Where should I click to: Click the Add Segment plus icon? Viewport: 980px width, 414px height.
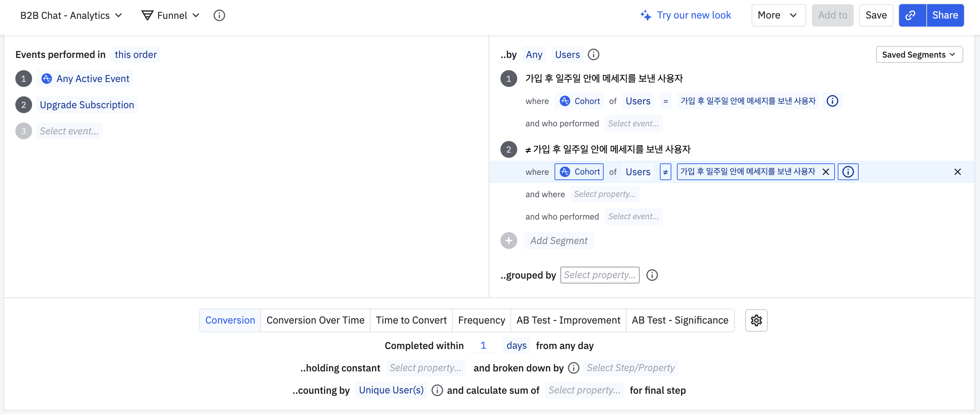point(508,241)
